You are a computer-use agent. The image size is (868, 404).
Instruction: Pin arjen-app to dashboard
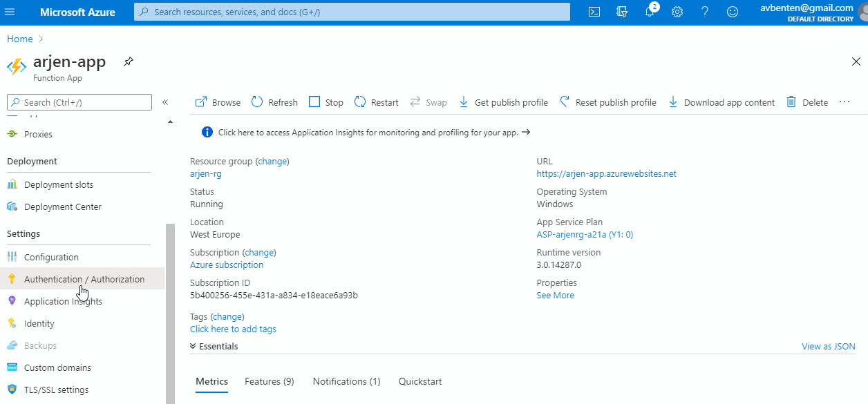129,62
